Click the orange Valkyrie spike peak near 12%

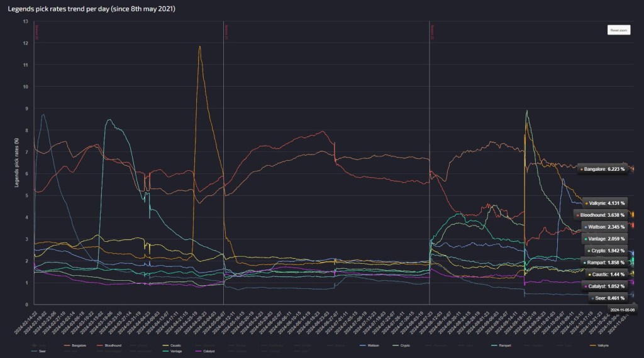pos(199,46)
